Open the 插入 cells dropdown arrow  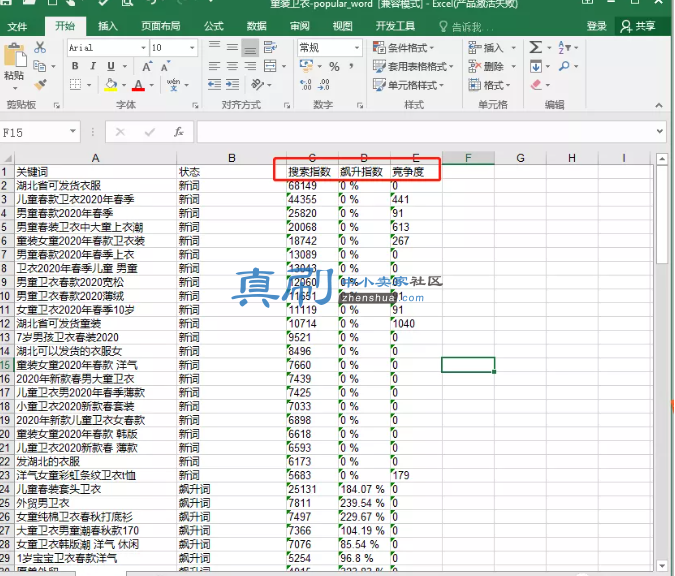coord(514,47)
